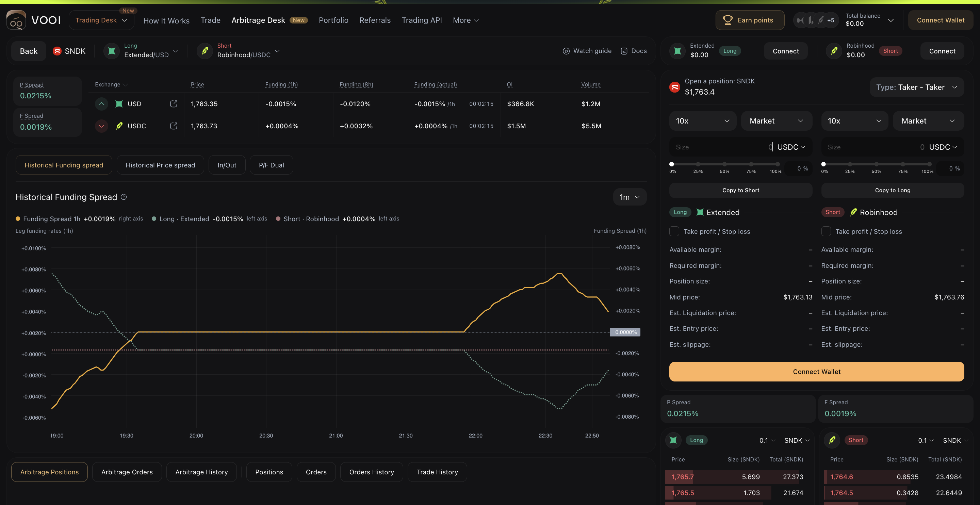Set Short size slider to 75%

[903, 164]
